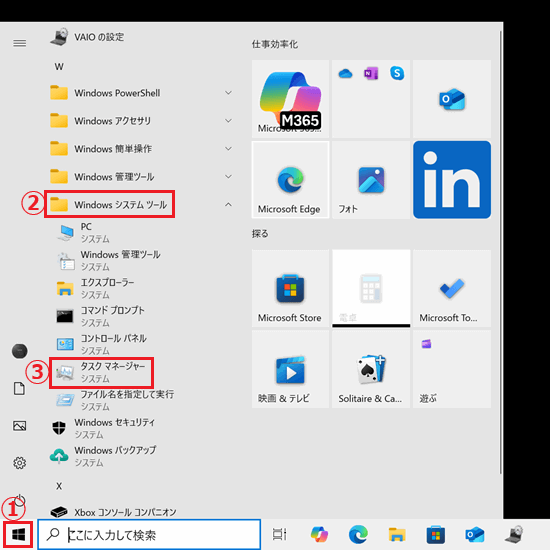Image resolution: width=550 pixels, height=550 pixels.
Task: Expand the Windows アクセサリ folder
Action: click(x=140, y=121)
